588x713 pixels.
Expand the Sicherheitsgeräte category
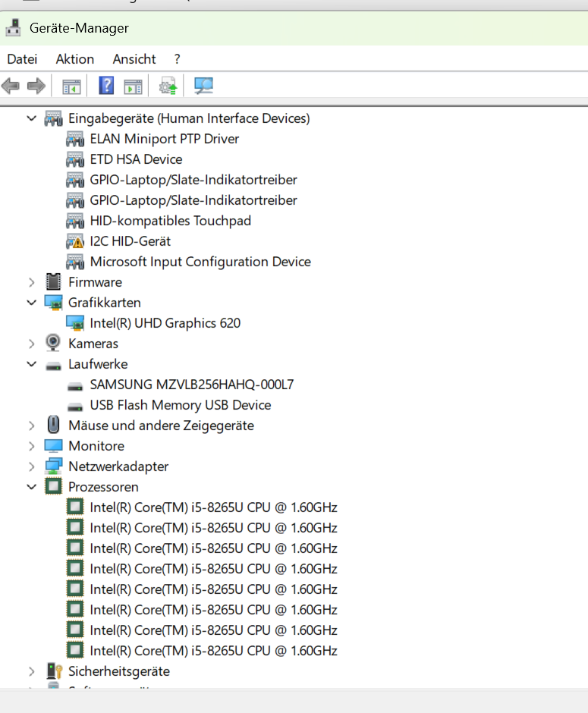(31, 671)
